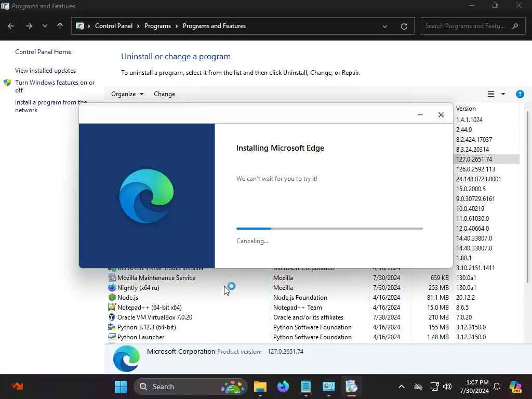The height and width of the screenshot is (399, 532).
Task: Open the notification bell icon
Action: pyautogui.click(x=497, y=387)
